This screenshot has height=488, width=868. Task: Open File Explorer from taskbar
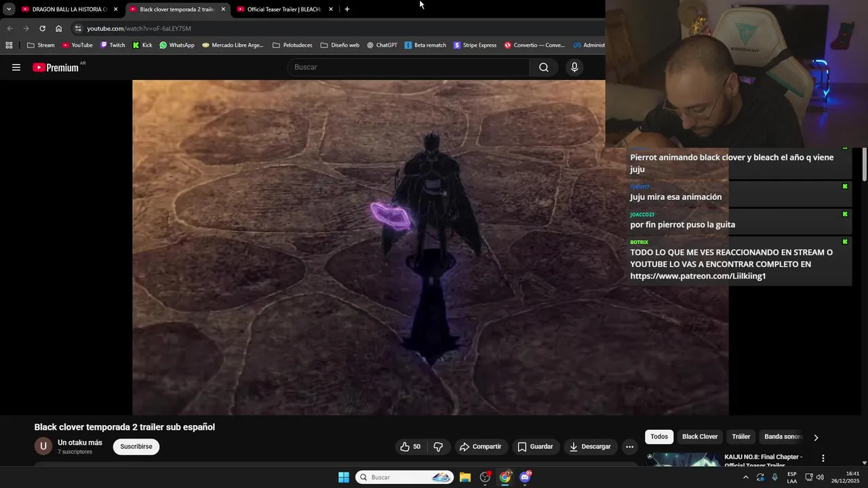tap(465, 477)
